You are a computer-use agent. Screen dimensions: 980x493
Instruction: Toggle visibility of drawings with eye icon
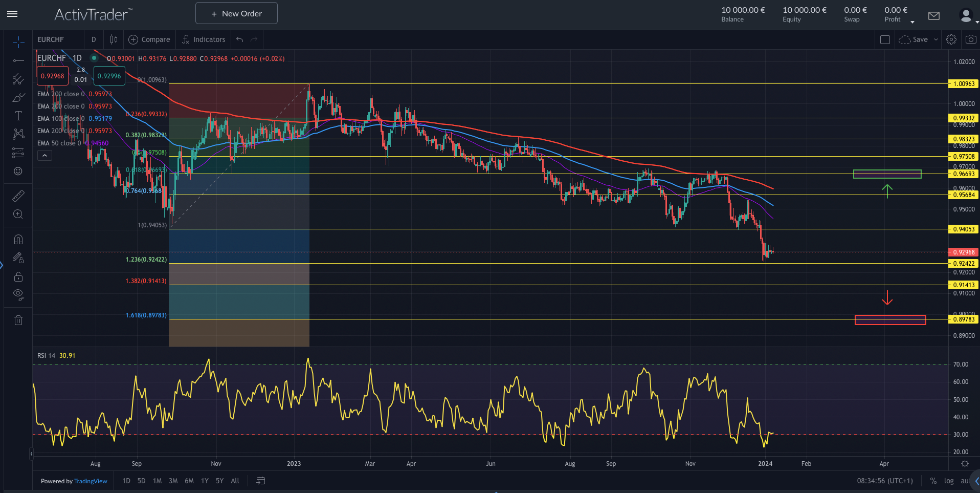click(18, 295)
